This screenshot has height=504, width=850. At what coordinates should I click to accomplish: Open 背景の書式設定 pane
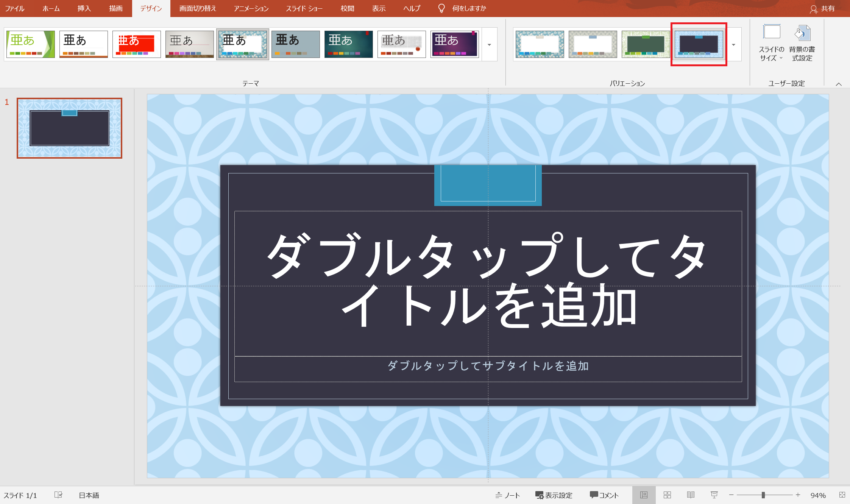pos(802,43)
